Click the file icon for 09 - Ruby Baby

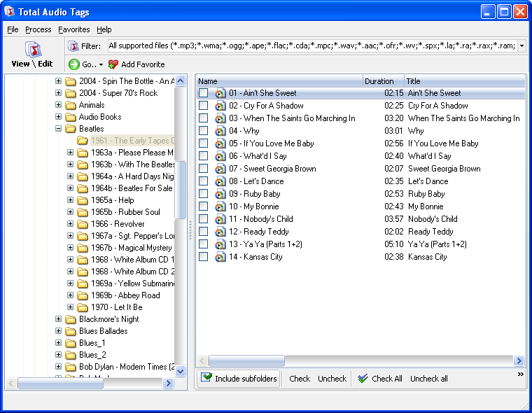220,194
